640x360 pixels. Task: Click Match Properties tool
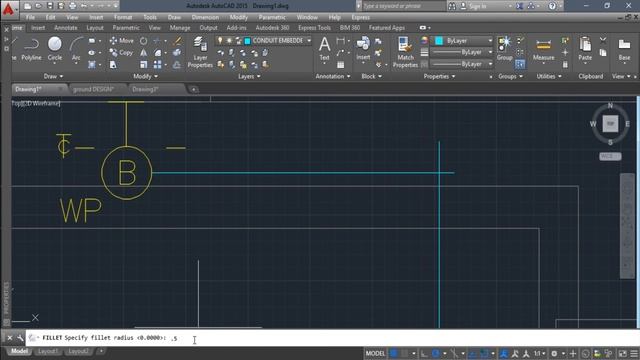pos(405,52)
